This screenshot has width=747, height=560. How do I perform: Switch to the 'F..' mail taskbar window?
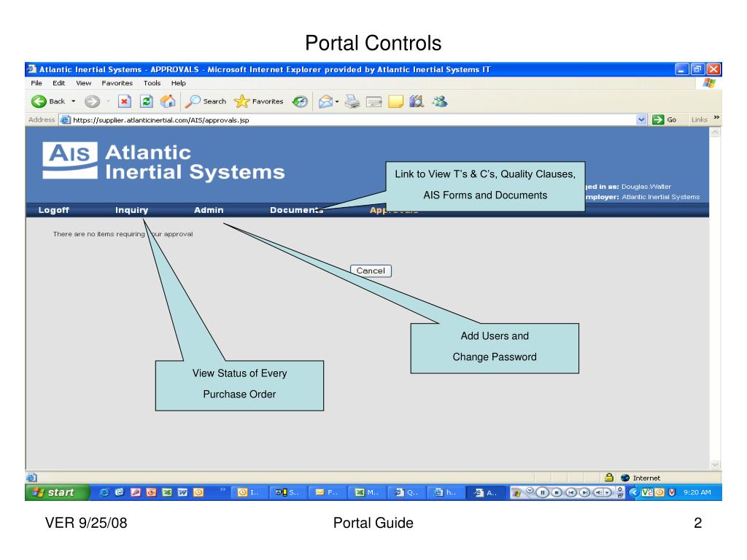tap(327, 493)
